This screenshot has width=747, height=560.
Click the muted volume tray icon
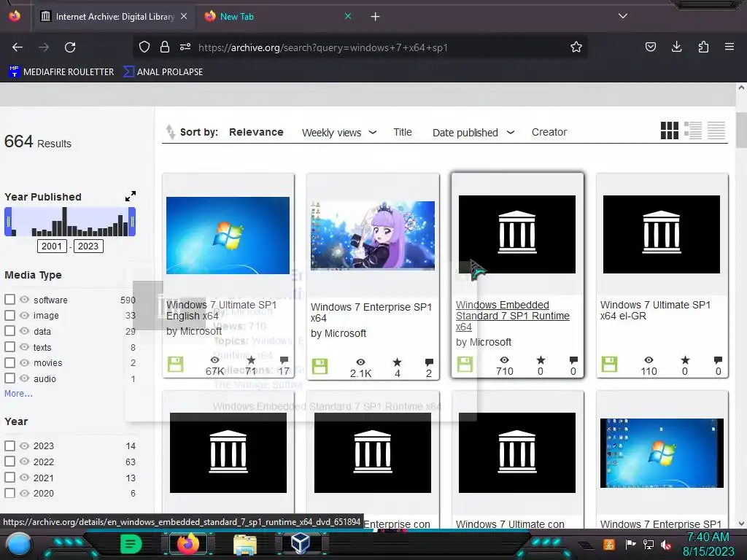666,545
